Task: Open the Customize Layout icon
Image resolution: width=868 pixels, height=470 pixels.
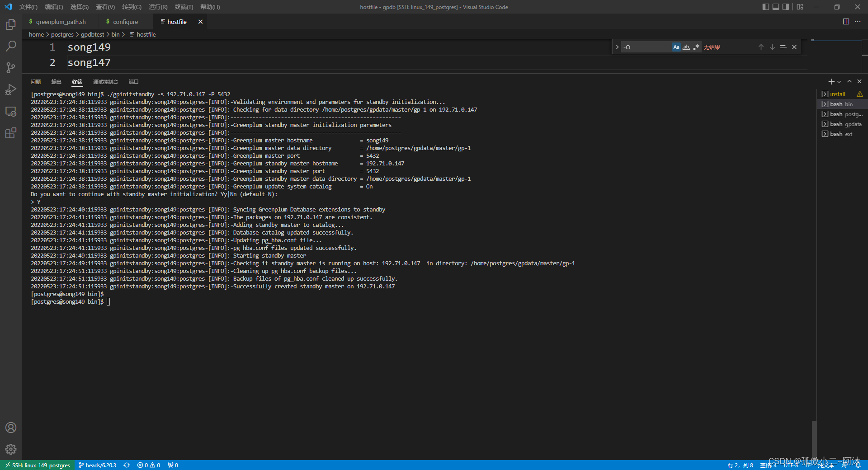Action: click(x=800, y=7)
